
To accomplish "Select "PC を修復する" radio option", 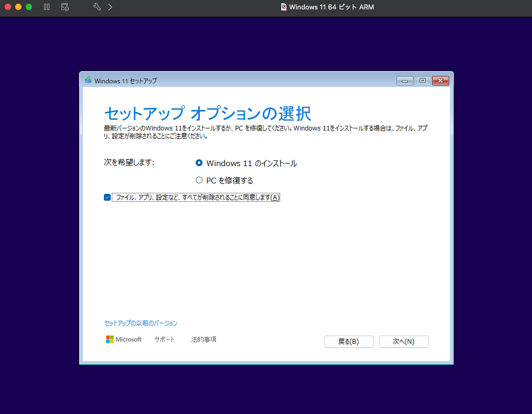I will pos(199,180).
